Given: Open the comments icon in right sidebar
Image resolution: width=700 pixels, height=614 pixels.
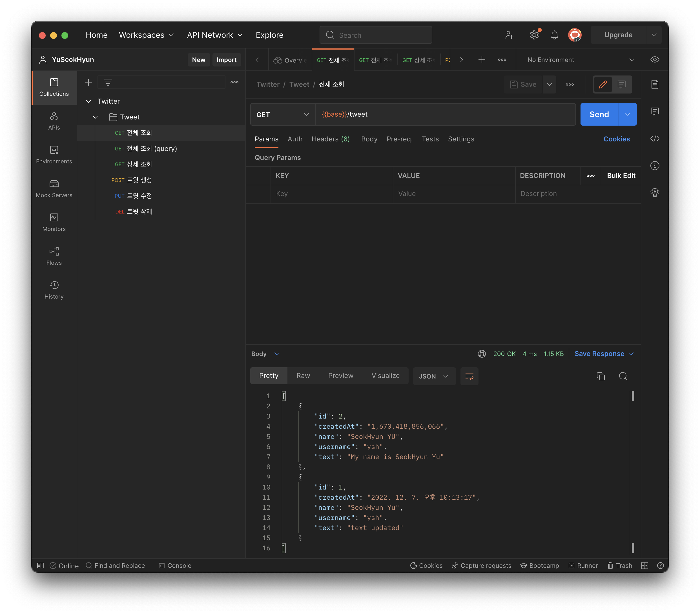Looking at the screenshot, I should [654, 111].
